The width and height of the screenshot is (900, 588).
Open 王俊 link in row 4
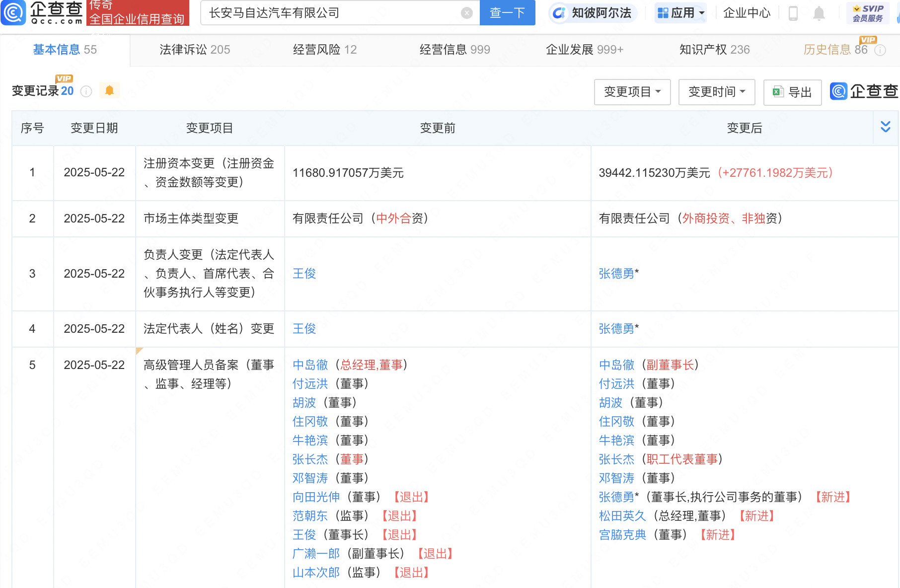point(304,329)
